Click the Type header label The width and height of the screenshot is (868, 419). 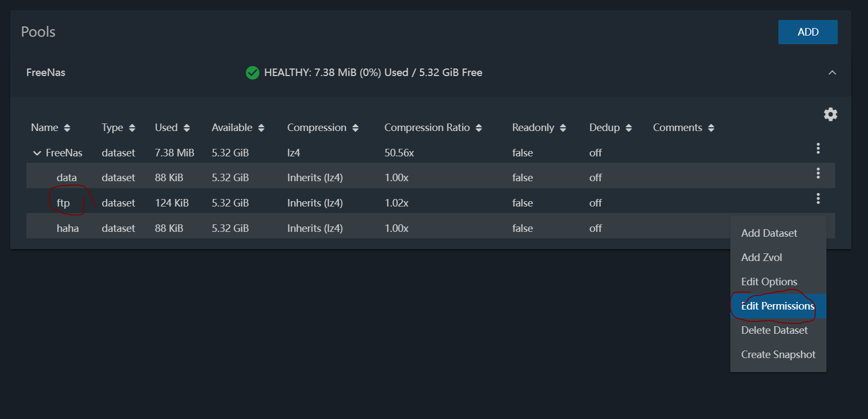(112, 127)
